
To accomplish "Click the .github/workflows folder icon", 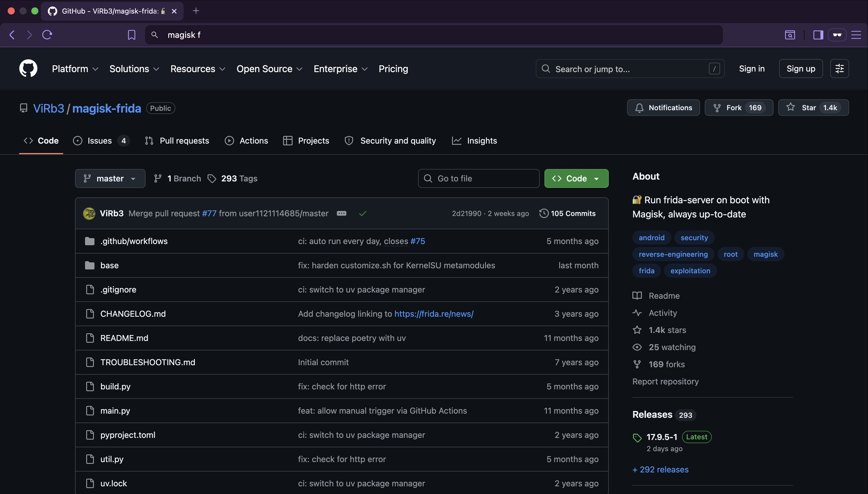I will 90,241.
